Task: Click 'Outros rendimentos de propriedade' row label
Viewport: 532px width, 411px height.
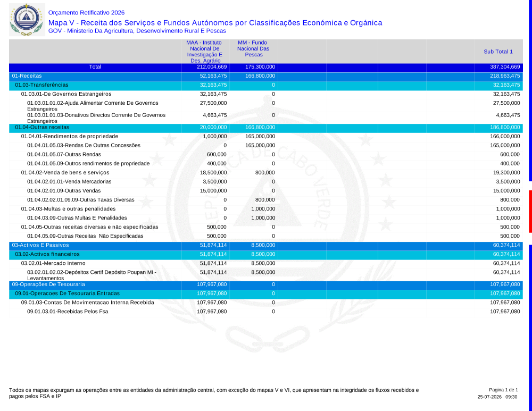Action: (x=88, y=163)
